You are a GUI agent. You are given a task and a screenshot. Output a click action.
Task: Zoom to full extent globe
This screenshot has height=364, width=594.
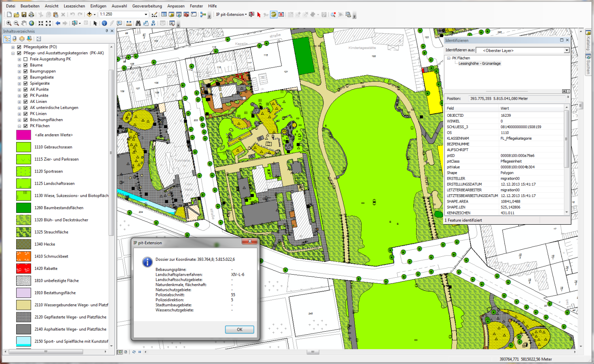click(31, 23)
